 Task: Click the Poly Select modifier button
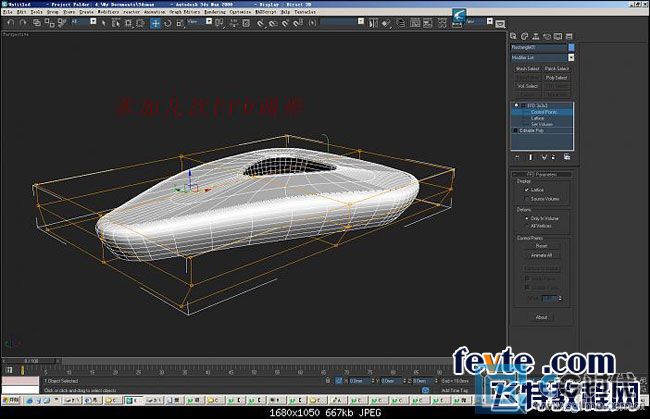coord(557,78)
